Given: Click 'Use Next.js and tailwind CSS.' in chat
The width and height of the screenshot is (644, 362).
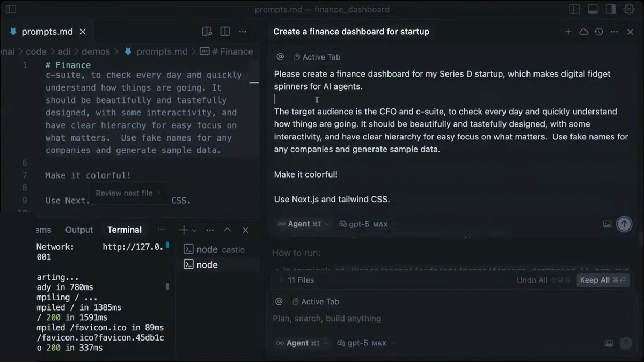Looking at the screenshot, I should [332, 199].
